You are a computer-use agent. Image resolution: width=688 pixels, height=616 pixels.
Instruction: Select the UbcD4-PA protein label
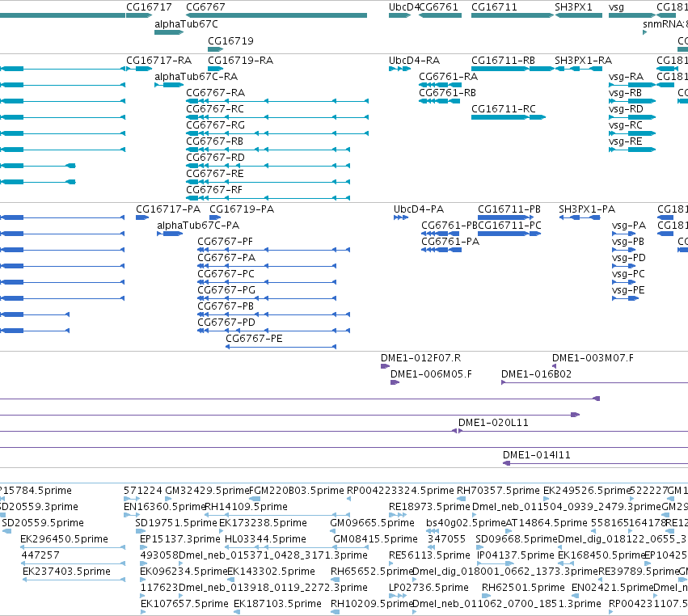coord(419,209)
